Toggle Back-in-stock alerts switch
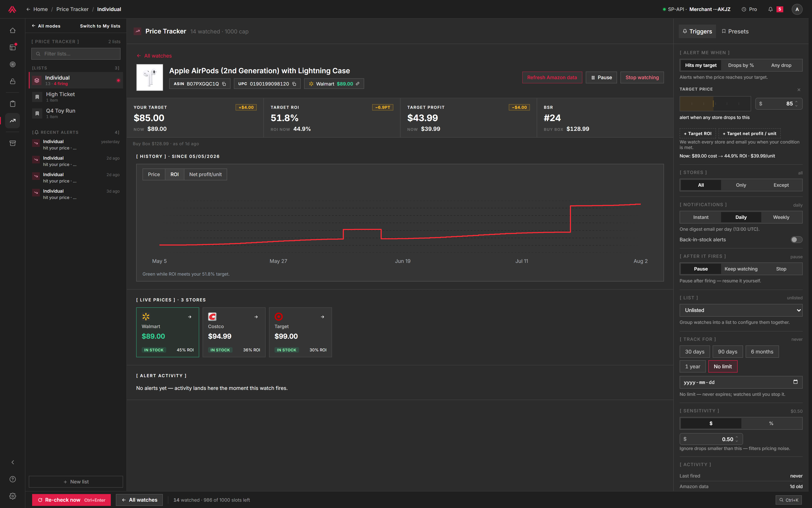Screen dimensions: 812x508 click(x=796, y=240)
